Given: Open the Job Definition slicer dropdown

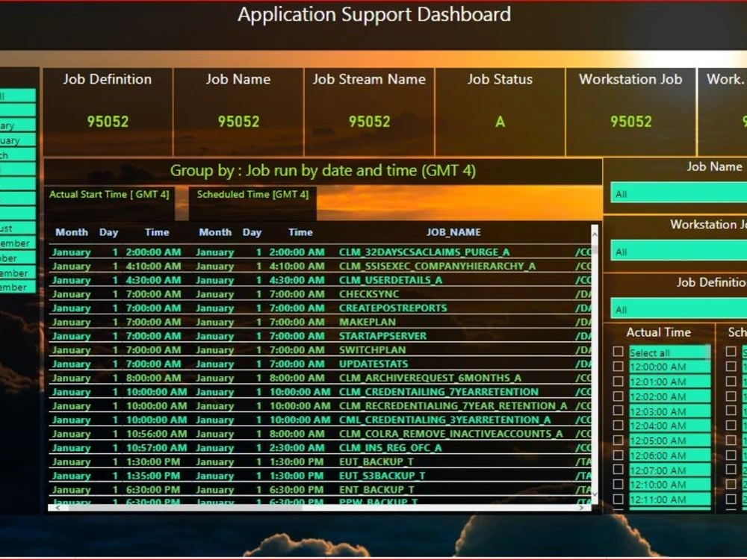Looking at the screenshot, I should [679, 310].
